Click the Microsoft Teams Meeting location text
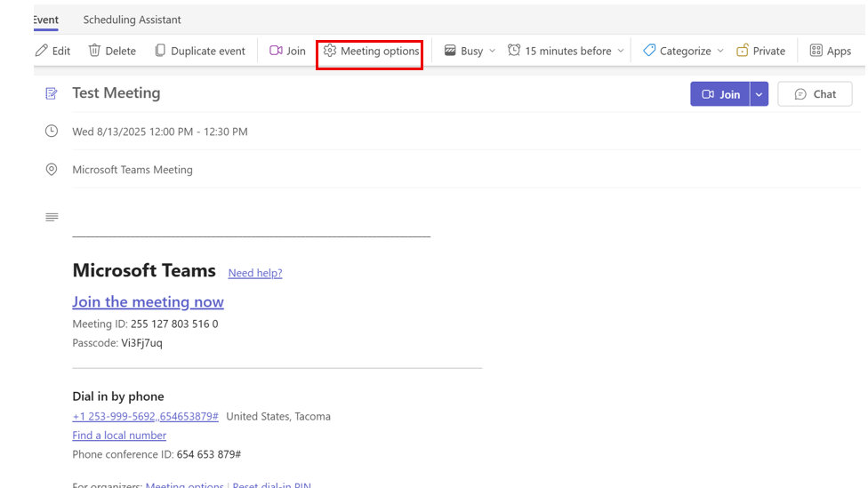 (x=133, y=170)
